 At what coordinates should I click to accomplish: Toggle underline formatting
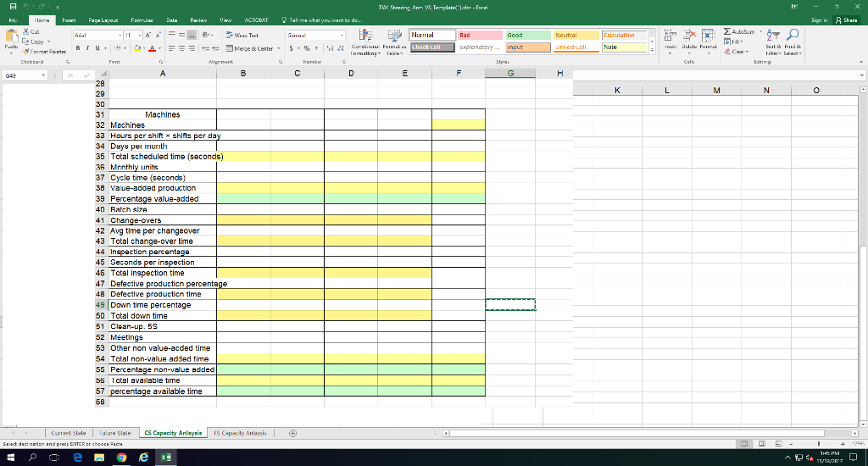pyautogui.click(x=97, y=48)
